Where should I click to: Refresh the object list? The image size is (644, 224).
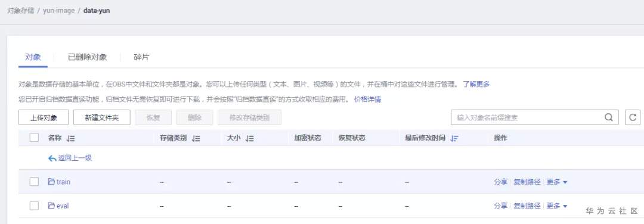pyautogui.click(x=633, y=117)
